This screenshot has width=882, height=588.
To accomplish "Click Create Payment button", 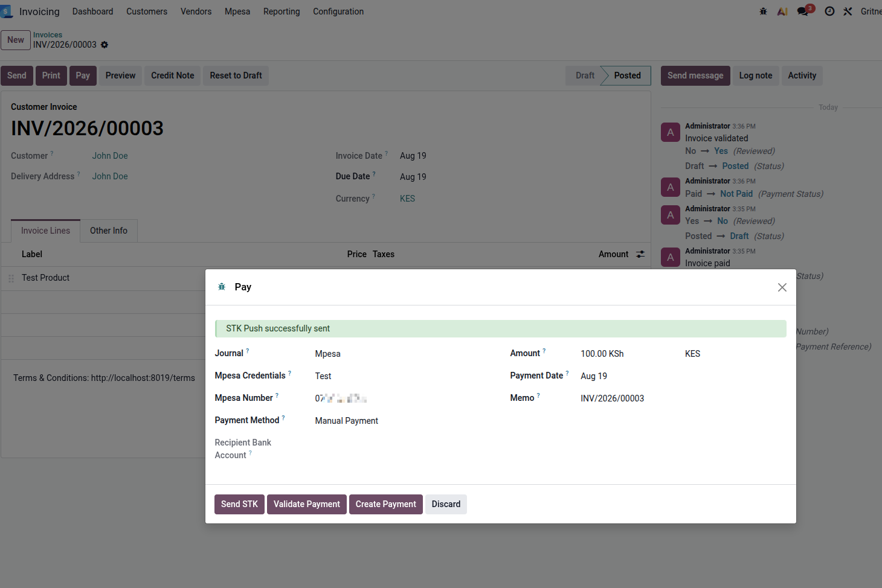I will pos(386,504).
